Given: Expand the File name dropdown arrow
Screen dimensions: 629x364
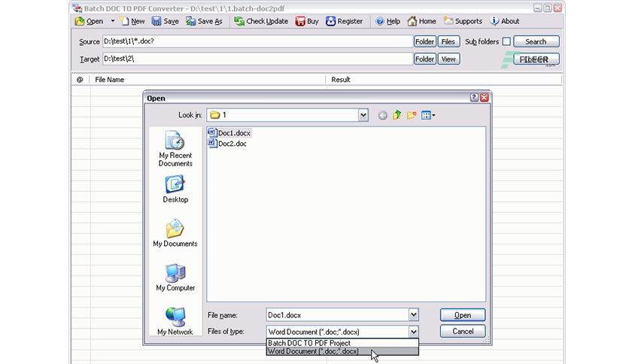Looking at the screenshot, I should point(414,315).
